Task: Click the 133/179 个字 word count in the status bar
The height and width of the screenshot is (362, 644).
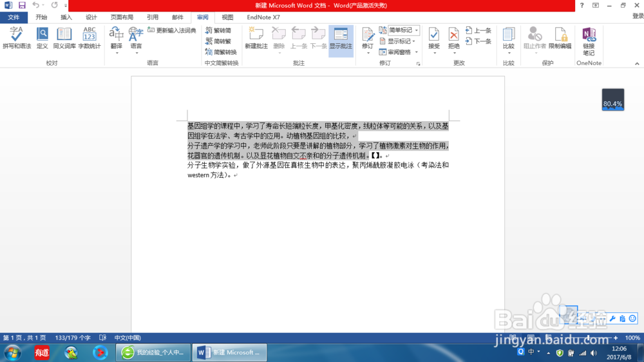Action: point(73,338)
